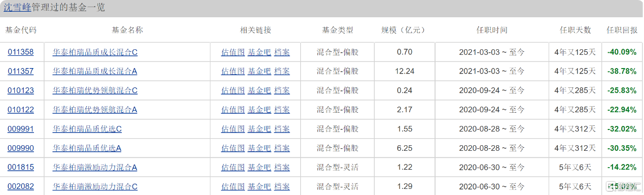Select the 6.25 fund size value
The image size is (644, 195).
point(405,148)
